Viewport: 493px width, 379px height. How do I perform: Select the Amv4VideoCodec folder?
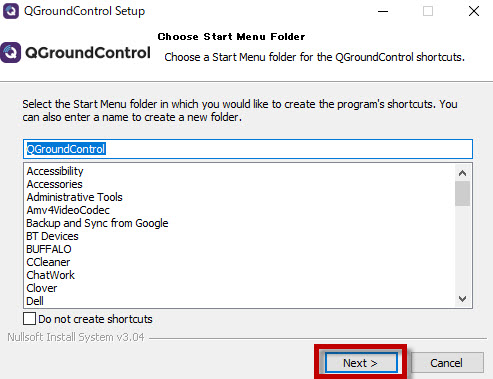[68, 210]
